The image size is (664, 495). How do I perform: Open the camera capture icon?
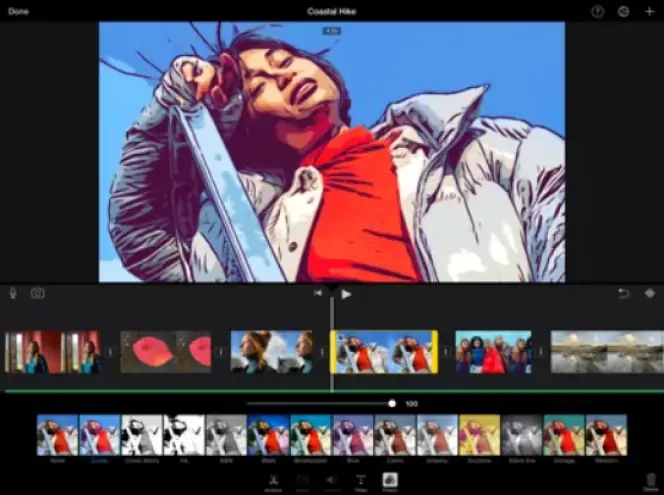(x=37, y=293)
